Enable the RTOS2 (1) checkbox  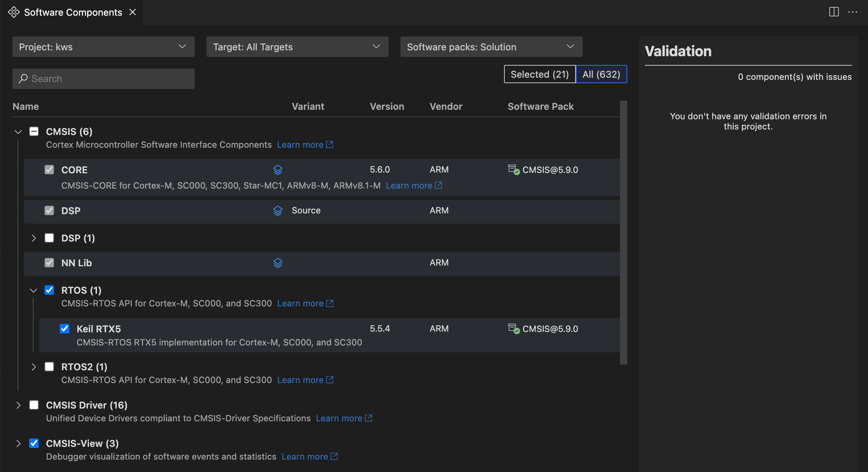coord(49,367)
